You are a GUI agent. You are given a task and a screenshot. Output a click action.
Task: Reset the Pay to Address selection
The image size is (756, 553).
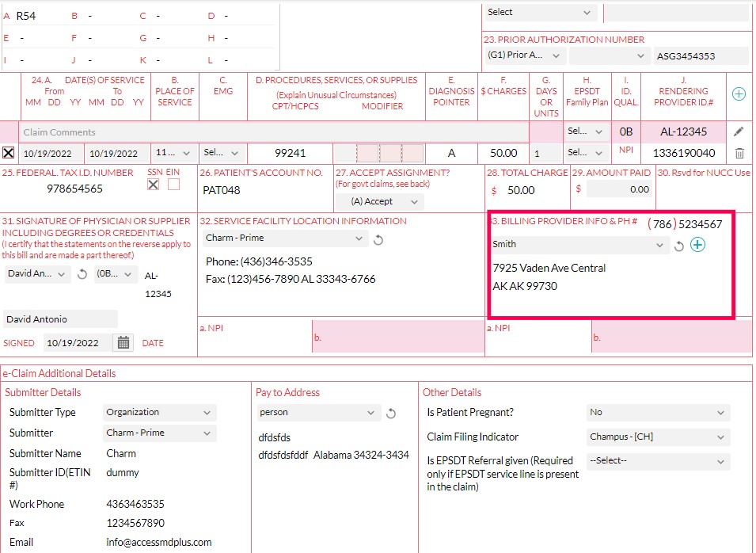click(x=391, y=412)
